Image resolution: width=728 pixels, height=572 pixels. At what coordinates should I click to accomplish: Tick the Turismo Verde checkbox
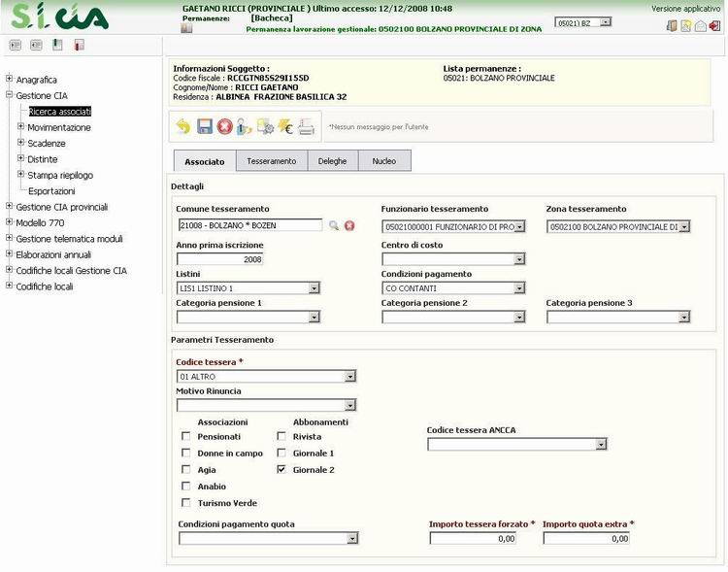[x=186, y=502]
